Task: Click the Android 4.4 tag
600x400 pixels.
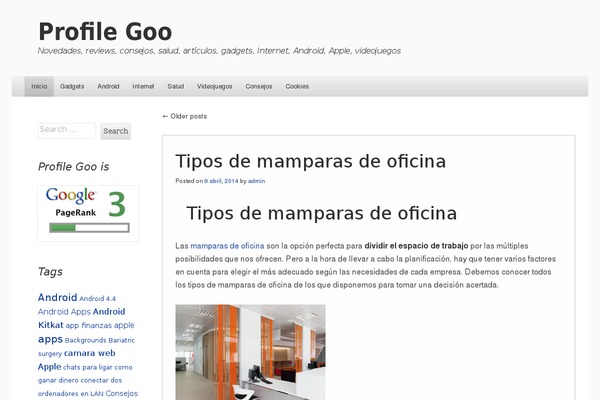Action: pyautogui.click(x=97, y=299)
